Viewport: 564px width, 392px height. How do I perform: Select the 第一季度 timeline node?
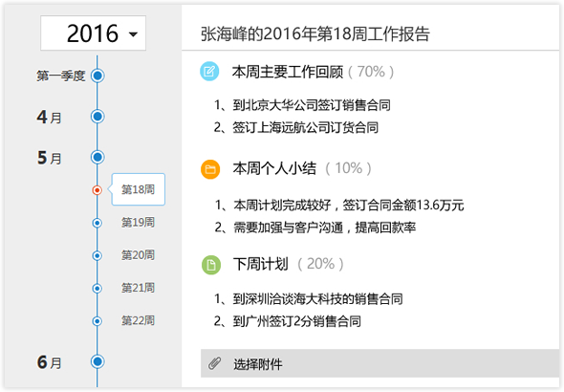tap(98, 76)
